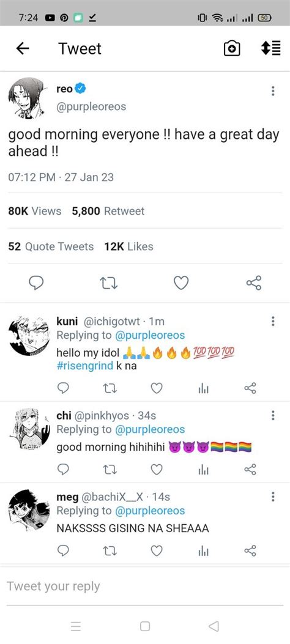The height and width of the screenshot is (644, 290).
Task: Open three-dot menu on kuni's reply
Action: 273,321
